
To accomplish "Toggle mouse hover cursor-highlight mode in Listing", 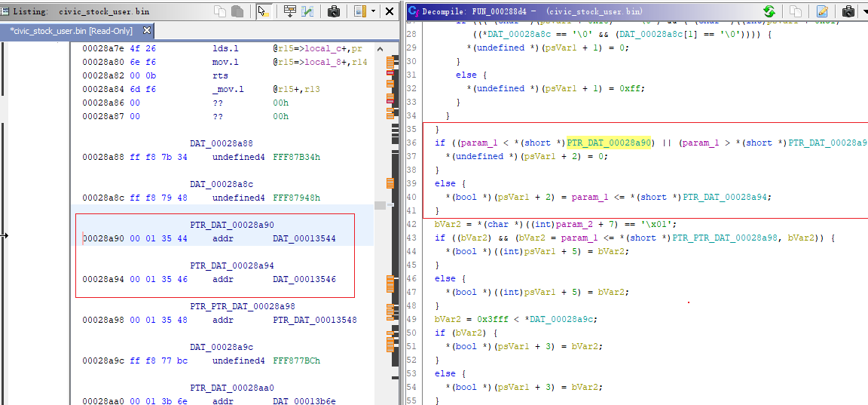I will 264,11.
